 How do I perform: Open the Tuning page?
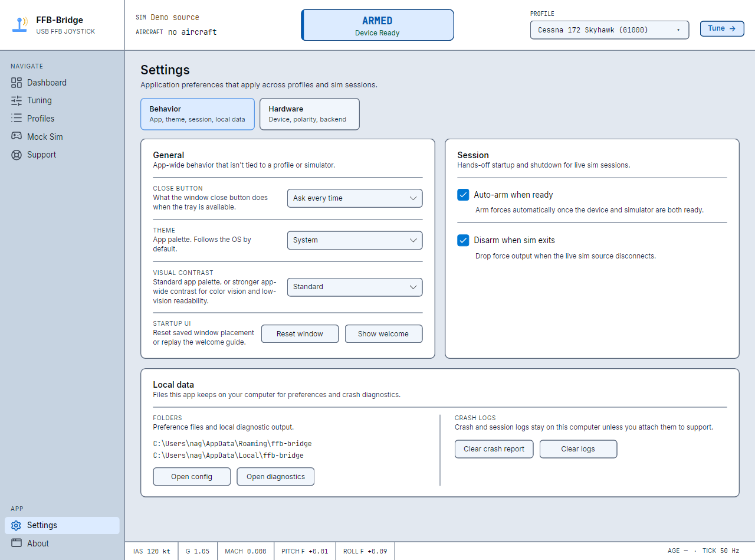(x=62, y=100)
